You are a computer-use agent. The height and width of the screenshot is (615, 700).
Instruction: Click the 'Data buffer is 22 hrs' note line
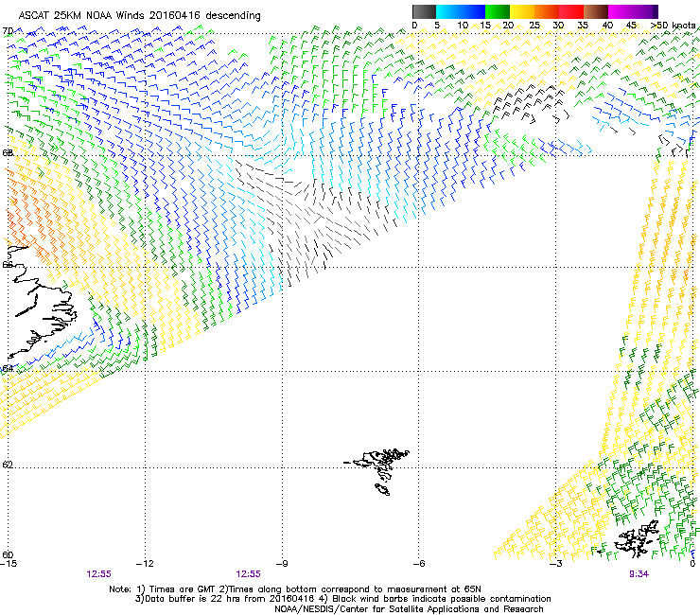[342, 599]
